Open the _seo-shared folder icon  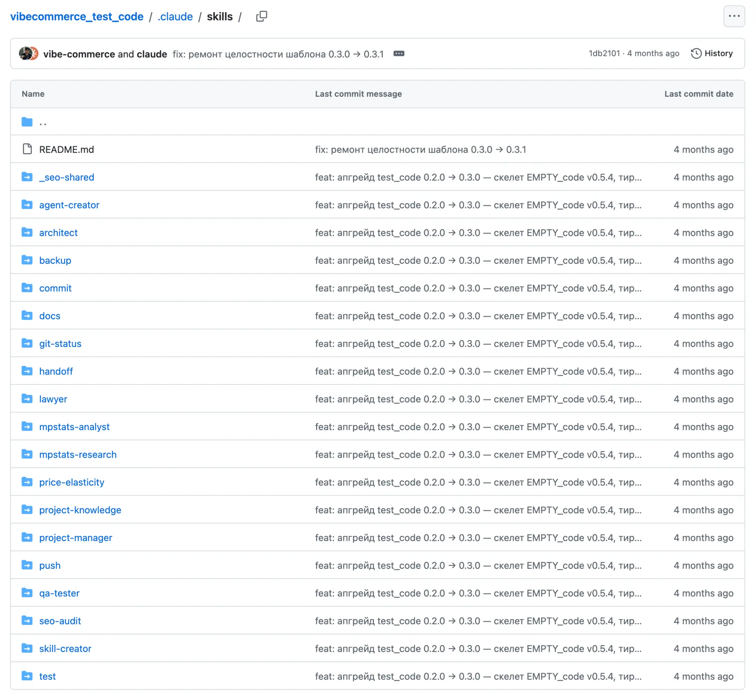(x=27, y=177)
